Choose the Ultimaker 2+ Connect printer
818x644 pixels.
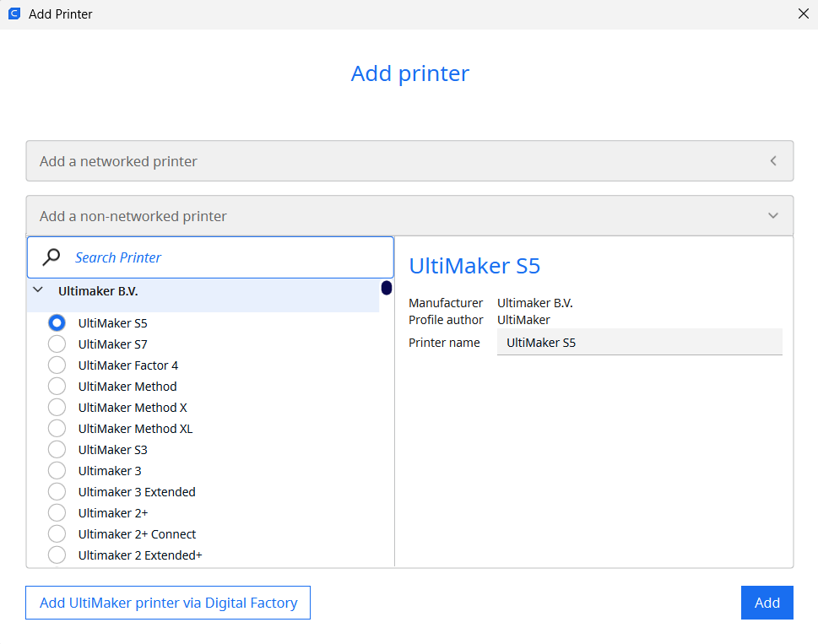(x=57, y=534)
